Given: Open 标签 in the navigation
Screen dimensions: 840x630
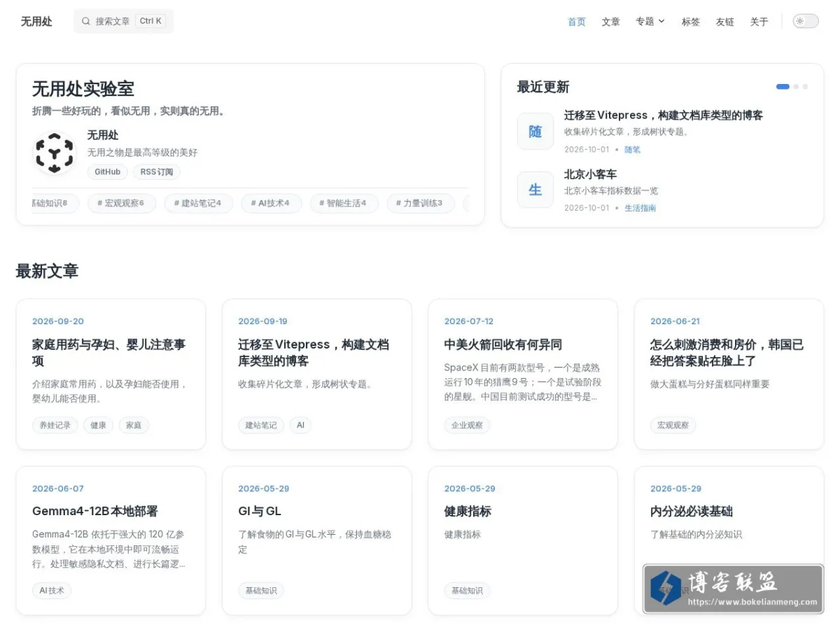Looking at the screenshot, I should 691,22.
